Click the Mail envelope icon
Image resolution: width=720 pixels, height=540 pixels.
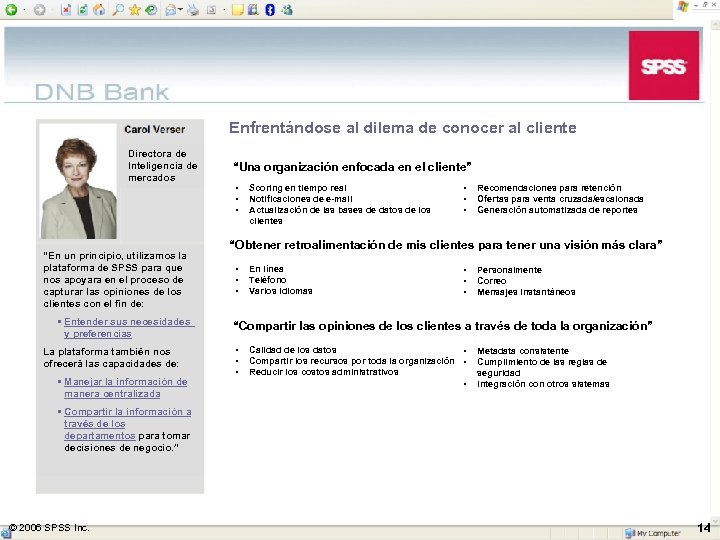[x=170, y=10]
